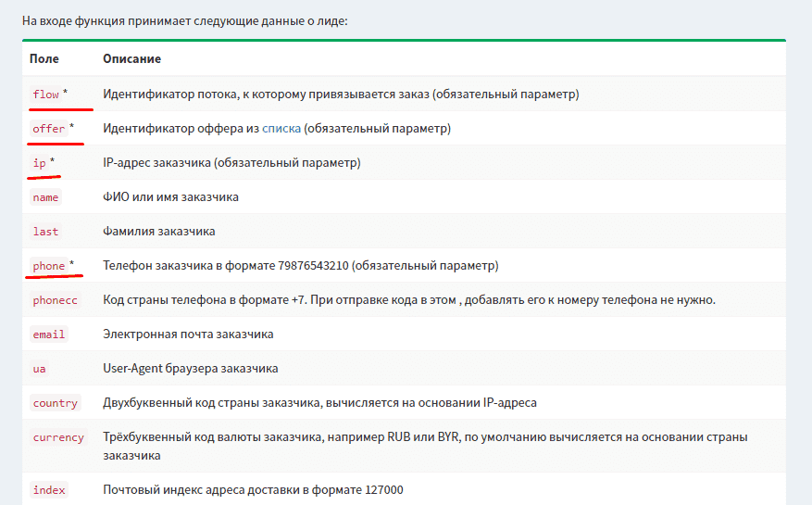812x505 pixels.
Task: Open the "списка" link in offer row
Action: coord(281,129)
